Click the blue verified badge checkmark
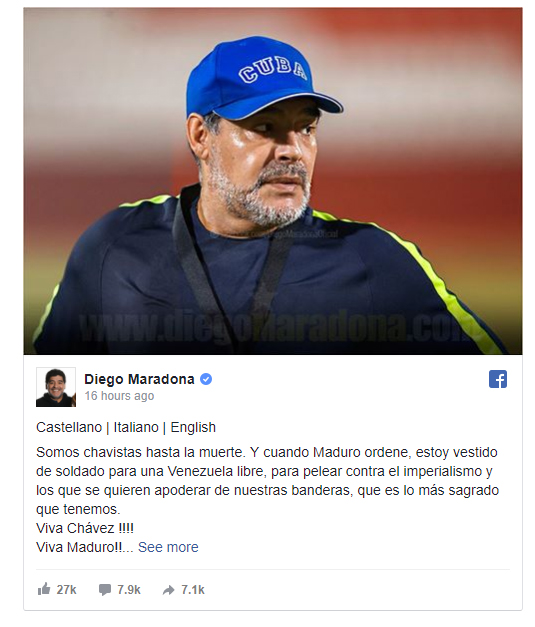 pos(206,379)
